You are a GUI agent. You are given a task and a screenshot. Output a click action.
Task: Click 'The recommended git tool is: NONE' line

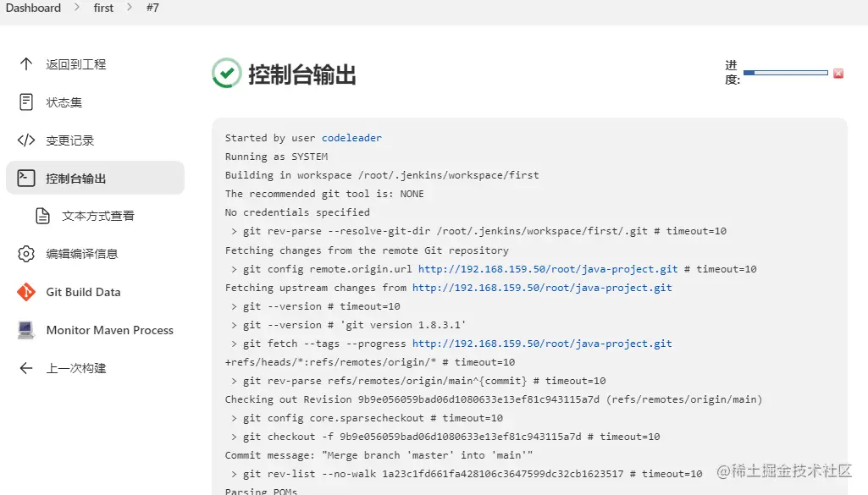[x=324, y=194]
